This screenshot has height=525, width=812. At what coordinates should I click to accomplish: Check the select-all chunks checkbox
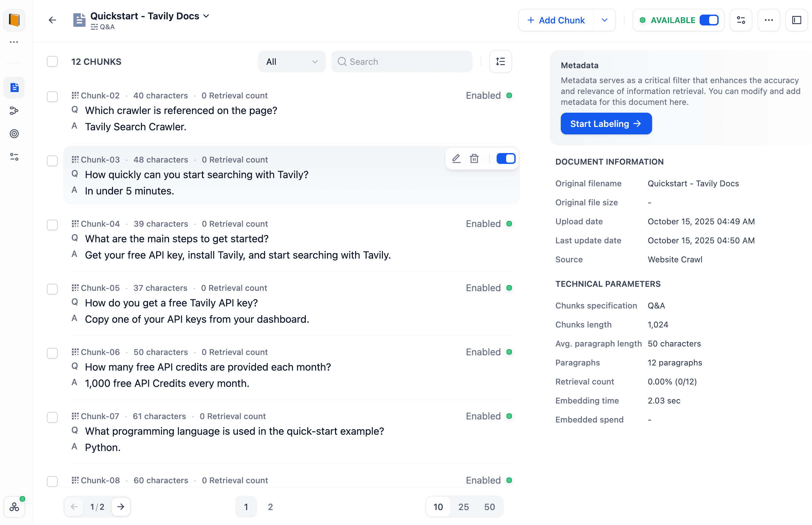point(52,62)
